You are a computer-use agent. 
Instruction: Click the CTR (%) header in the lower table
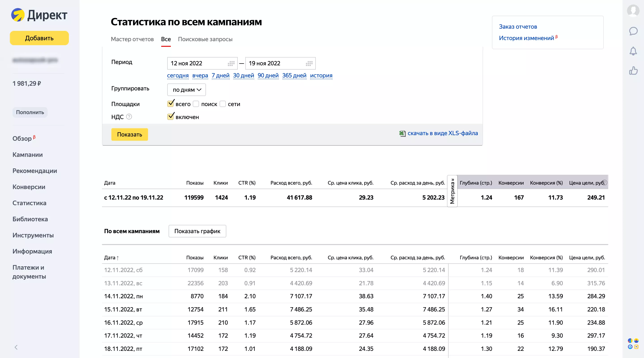point(247,258)
